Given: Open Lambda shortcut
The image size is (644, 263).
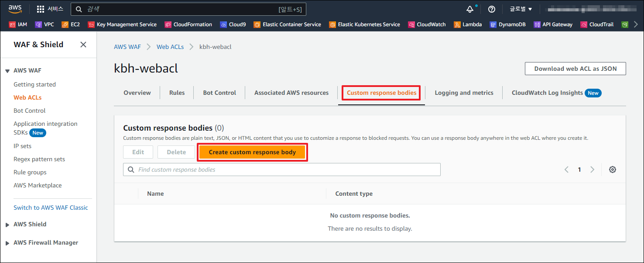Looking at the screenshot, I should tap(468, 24).
